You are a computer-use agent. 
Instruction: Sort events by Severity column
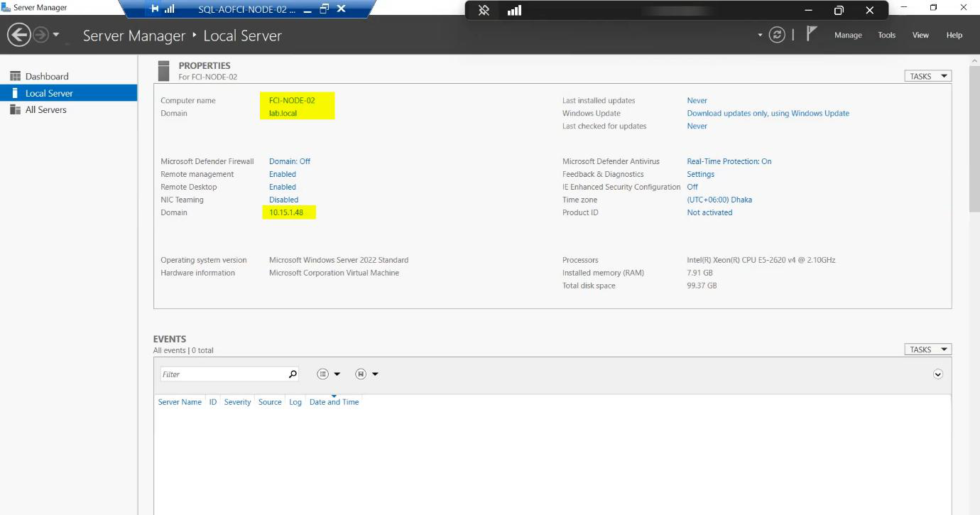(237, 402)
